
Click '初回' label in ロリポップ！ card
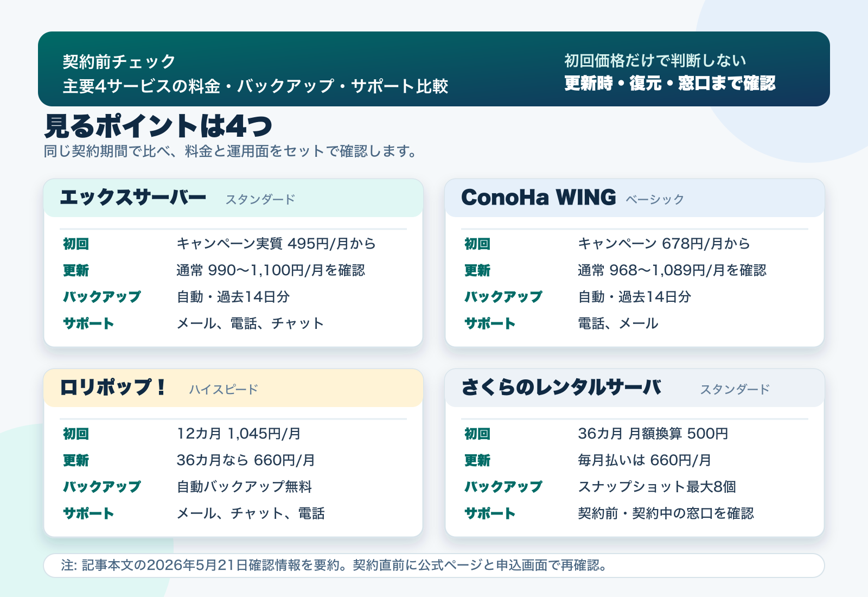click(76, 434)
